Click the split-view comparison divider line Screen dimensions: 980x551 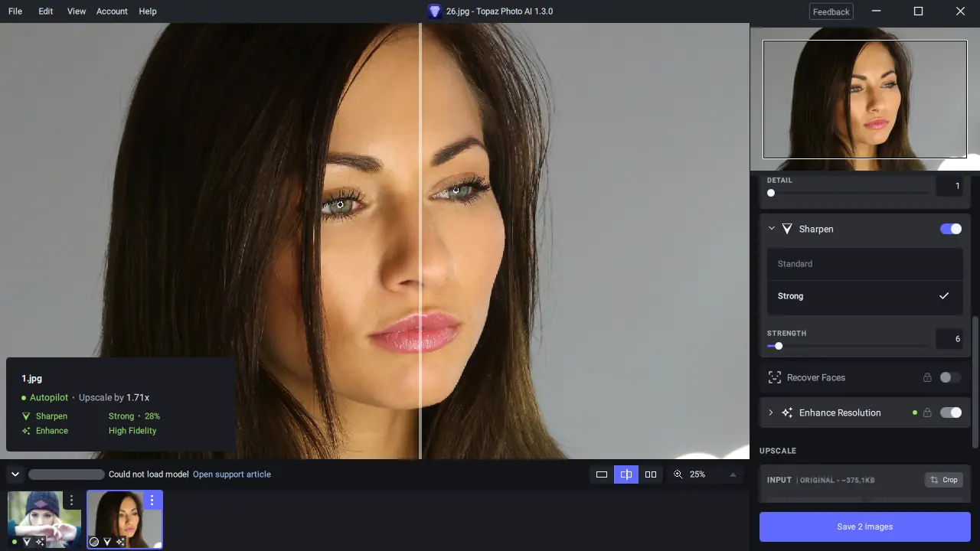point(420,241)
